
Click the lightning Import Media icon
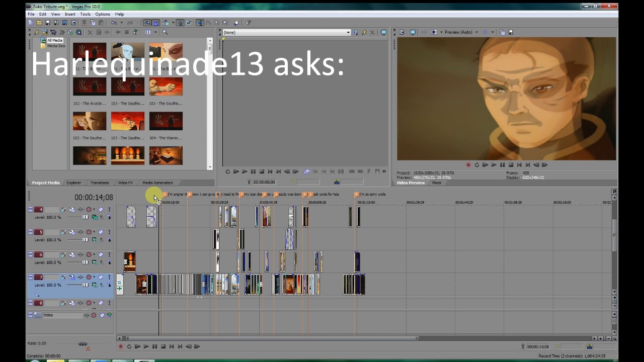(x=36, y=32)
